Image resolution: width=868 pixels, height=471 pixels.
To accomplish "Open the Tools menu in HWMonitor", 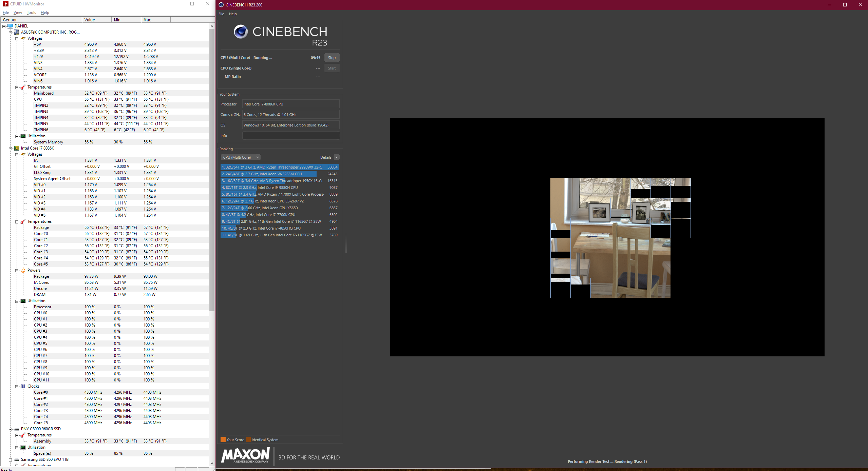I will click(31, 13).
